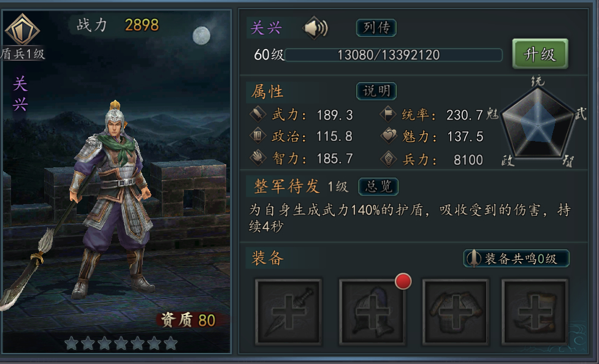Tap the 智力 hand attribute icon
Screen dimensions: 599x364
pos(258,157)
